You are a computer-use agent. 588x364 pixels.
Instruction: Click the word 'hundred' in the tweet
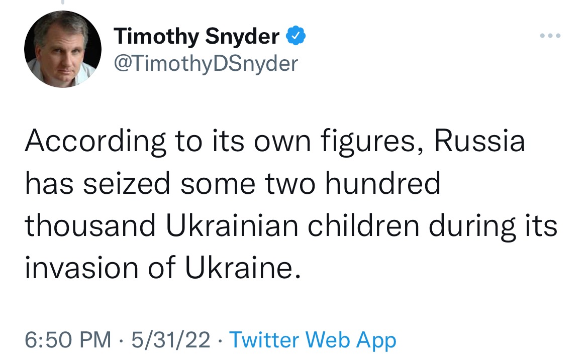coord(382,183)
